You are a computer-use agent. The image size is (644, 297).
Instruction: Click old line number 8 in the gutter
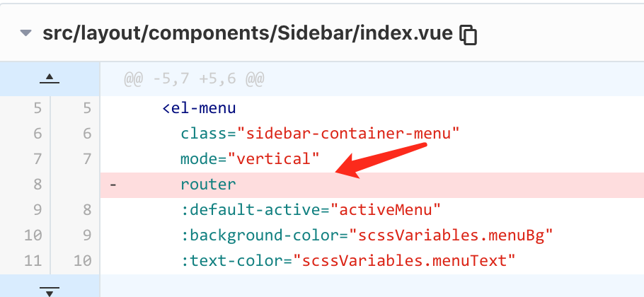click(x=38, y=185)
